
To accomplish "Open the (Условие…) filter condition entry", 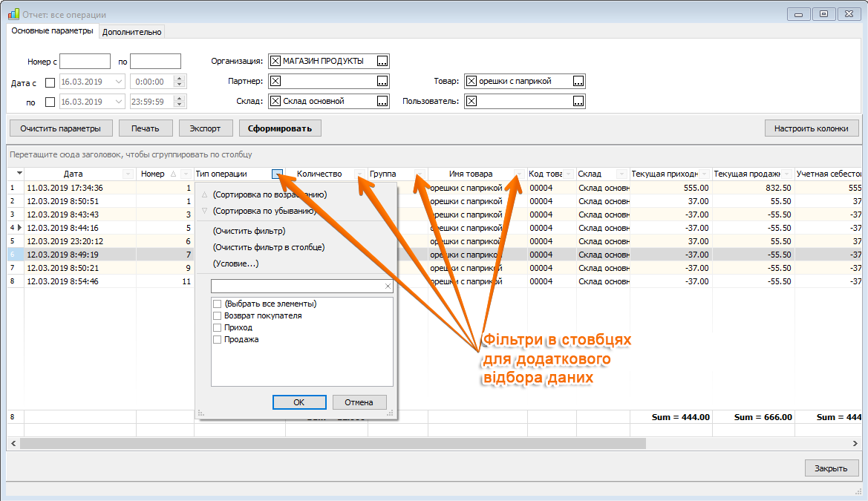I will (236, 263).
